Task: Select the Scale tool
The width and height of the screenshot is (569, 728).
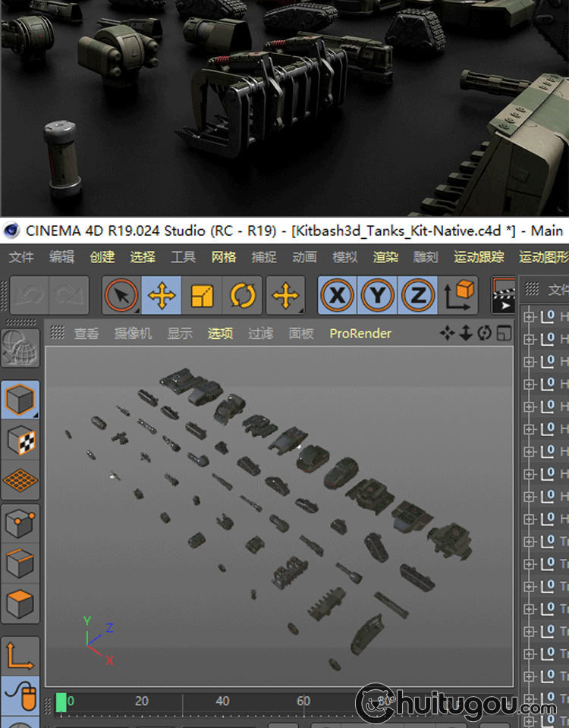Action: point(203,296)
